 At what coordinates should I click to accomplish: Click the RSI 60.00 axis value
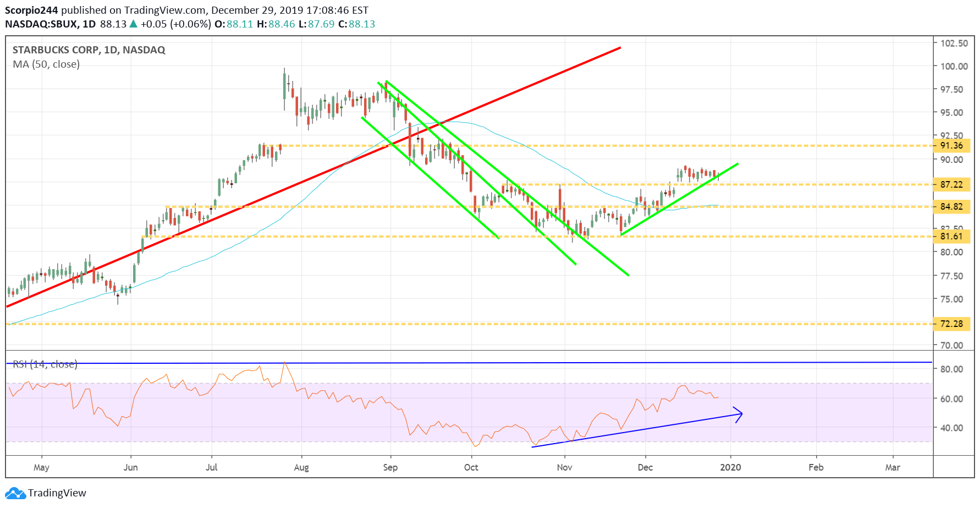click(x=952, y=399)
